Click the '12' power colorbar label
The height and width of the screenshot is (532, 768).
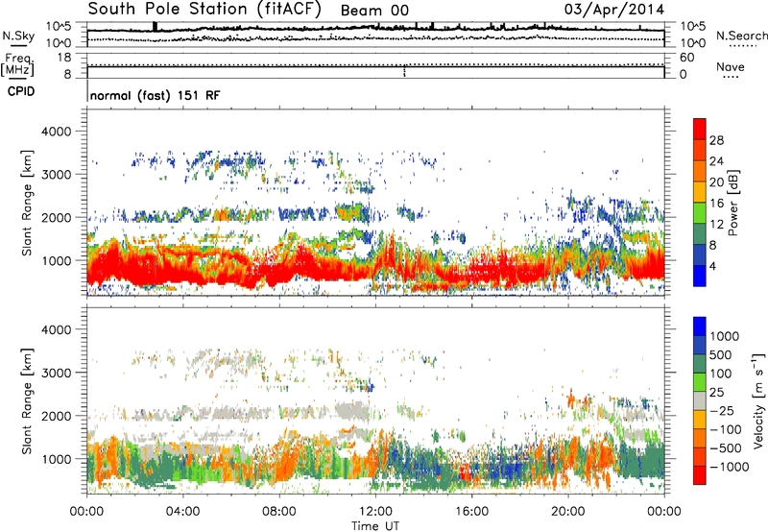[716, 225]
